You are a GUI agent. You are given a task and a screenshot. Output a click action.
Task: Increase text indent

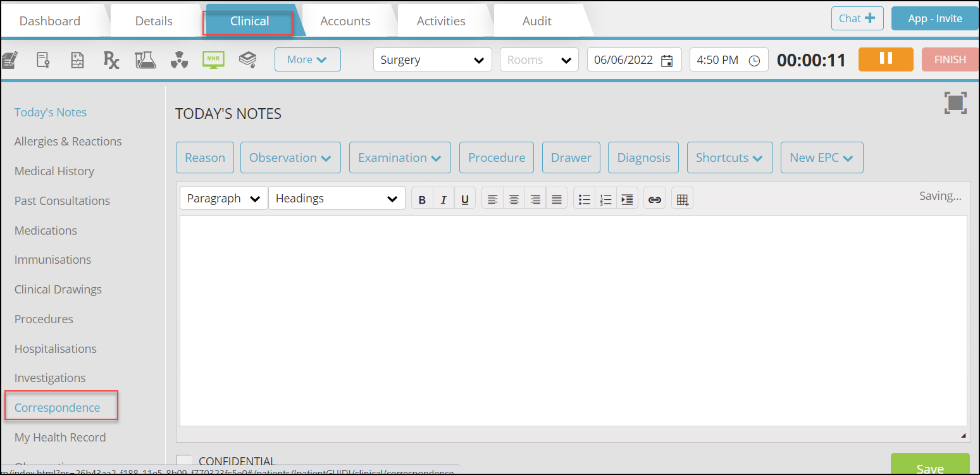[627, 199]
